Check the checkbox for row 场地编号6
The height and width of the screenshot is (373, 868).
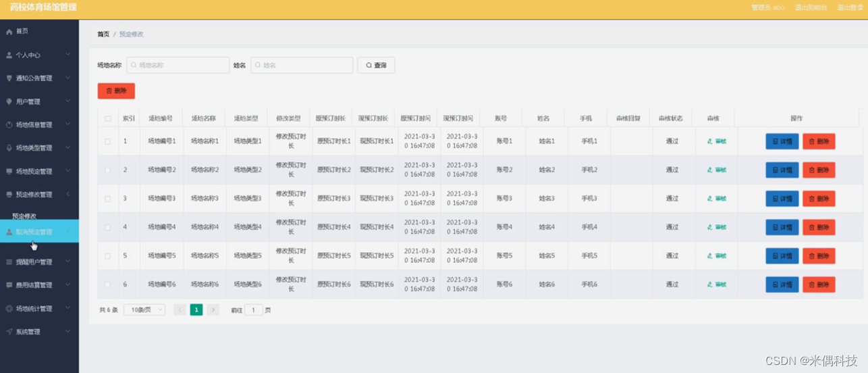point(108,284)
